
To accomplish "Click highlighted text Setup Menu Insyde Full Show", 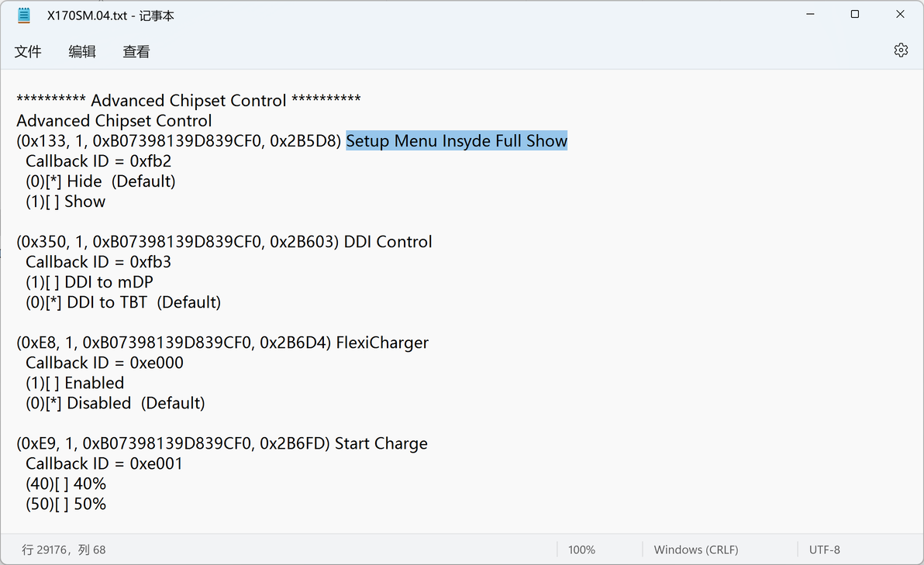I will coord(457,141).
